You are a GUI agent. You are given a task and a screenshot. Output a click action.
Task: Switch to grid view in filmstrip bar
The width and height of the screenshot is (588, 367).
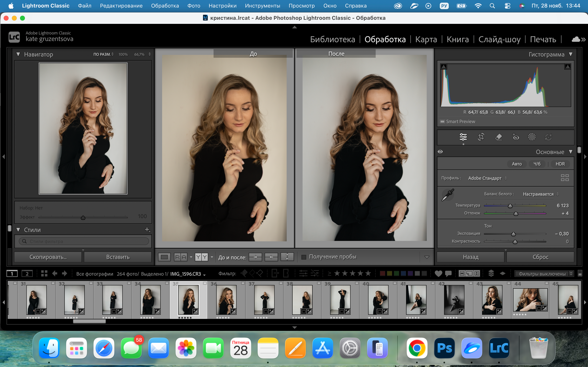[x=44, y=274]
